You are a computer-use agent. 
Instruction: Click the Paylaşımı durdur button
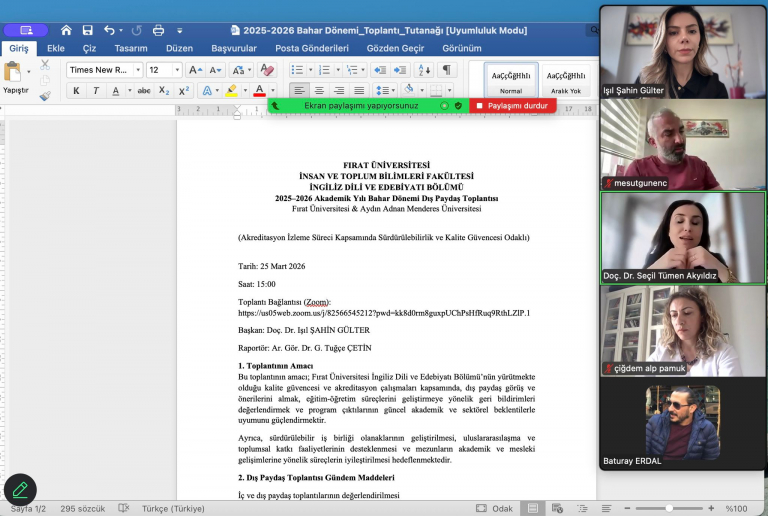[x=512, y=105]
